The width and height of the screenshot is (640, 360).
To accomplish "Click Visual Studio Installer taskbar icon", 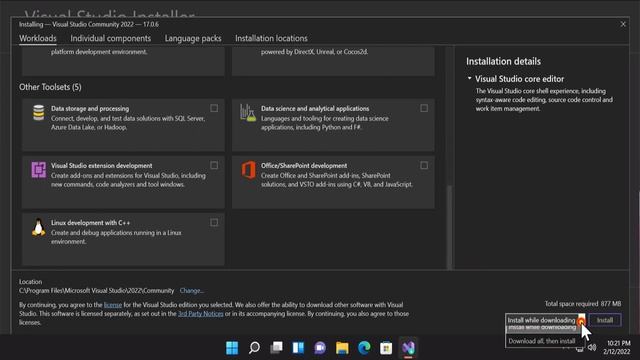I will [x=408, y=348].
